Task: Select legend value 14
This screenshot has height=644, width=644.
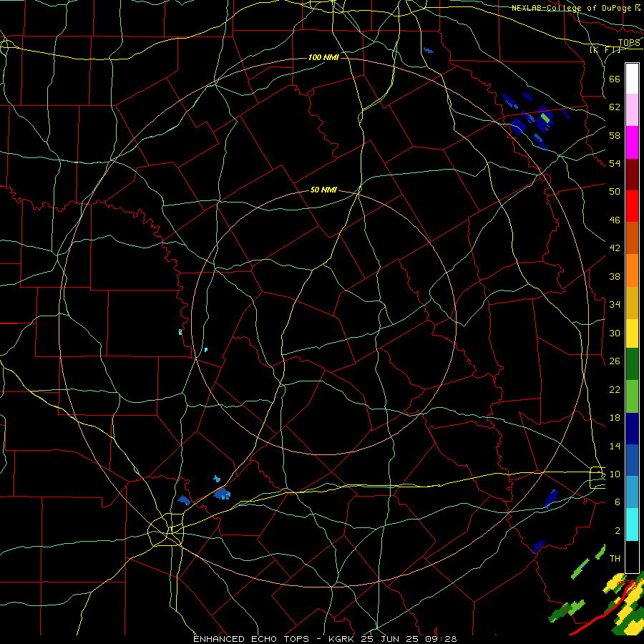Action: tap(615, 446)
